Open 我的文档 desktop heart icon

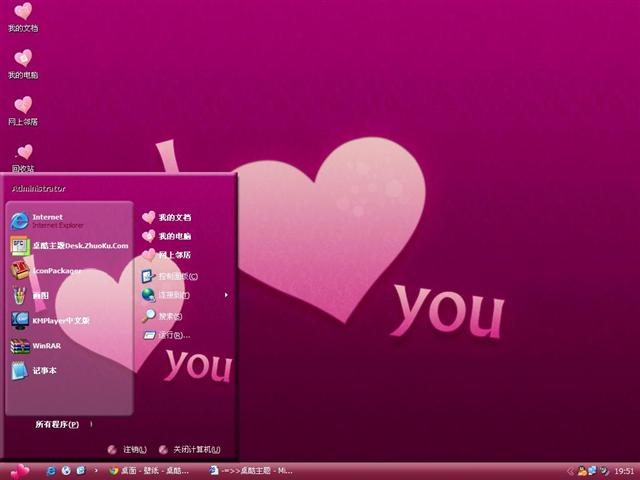click(x=23, y=17)
